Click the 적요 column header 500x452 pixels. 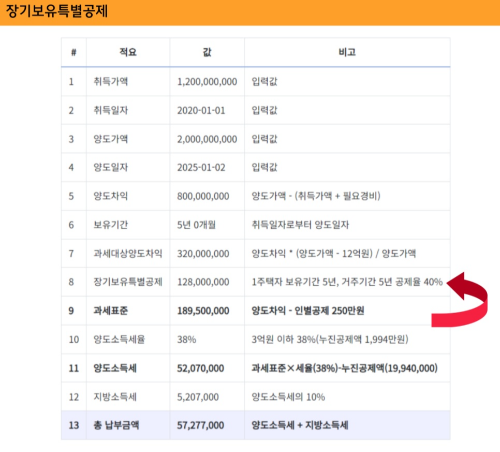(128, 52)
